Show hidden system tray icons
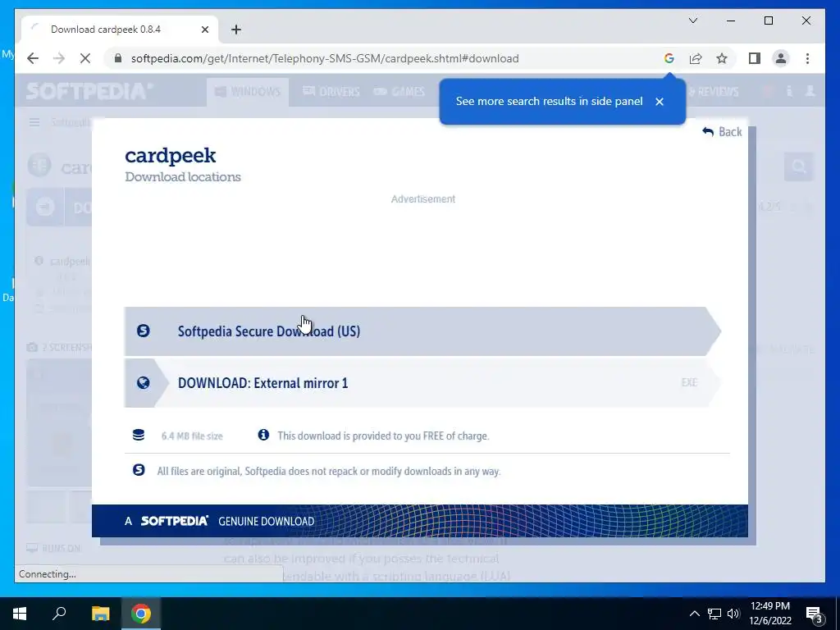 [694, 614]
